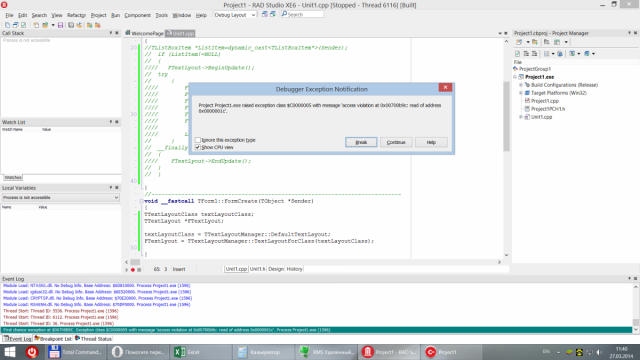The height and width of the screenshot is (360, 640).
Task: Click the vertical scrollbar of code editor
Action: [x=506, y=116]
